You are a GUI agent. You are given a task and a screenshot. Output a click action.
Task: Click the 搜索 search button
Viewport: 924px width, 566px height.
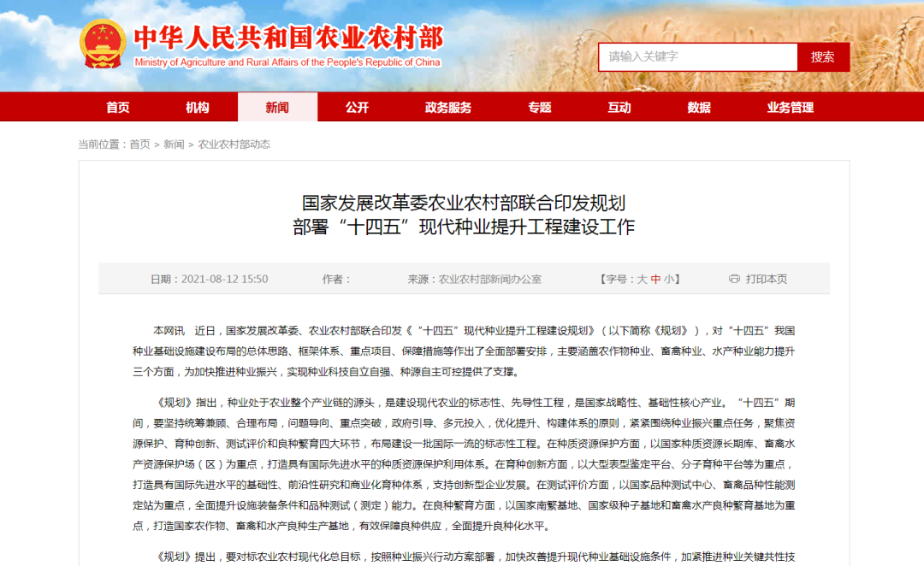click(822, 56)
